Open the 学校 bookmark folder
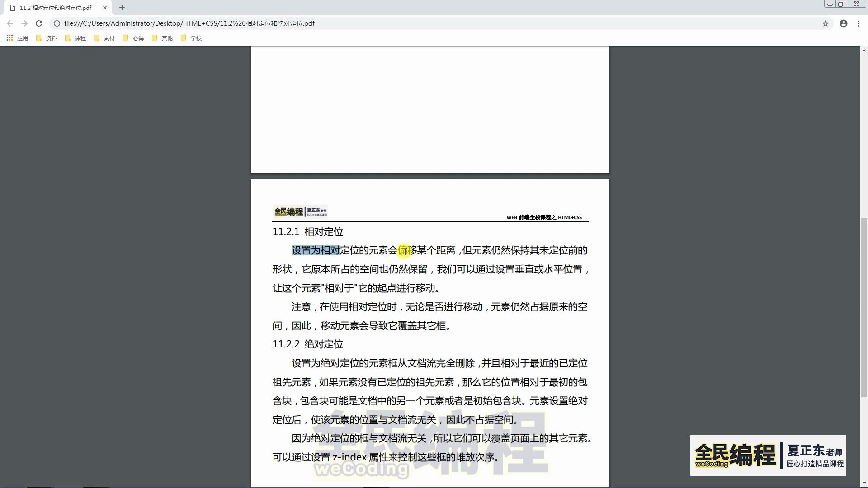Image resolution: width=868 pixels, height=488 pixels. (191, 38)
